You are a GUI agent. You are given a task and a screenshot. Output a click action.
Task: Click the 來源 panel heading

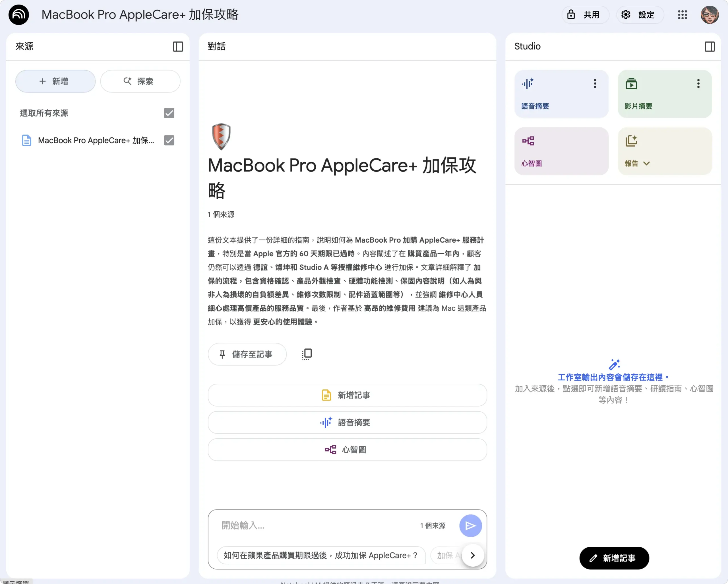(24, 46)
